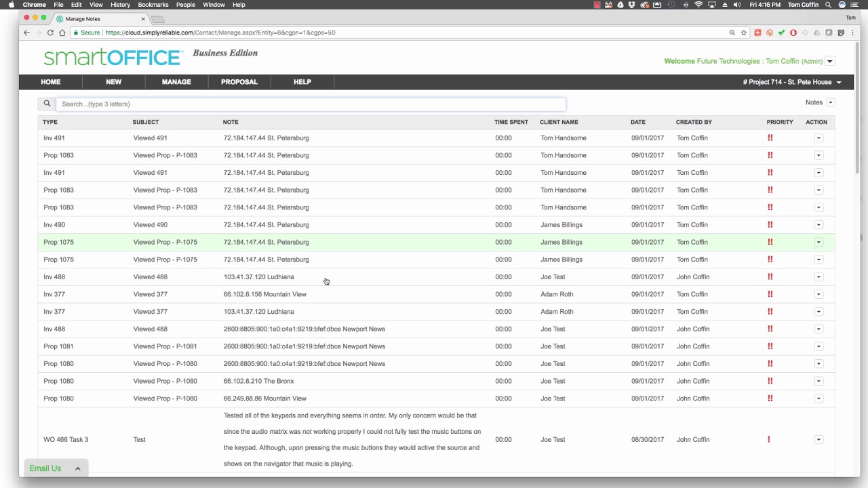The width and height of the screenshot is (868, 488).
Task: Click the 'Viewed Prop - P-1075' cell in highlighted row
Action: 165,242
